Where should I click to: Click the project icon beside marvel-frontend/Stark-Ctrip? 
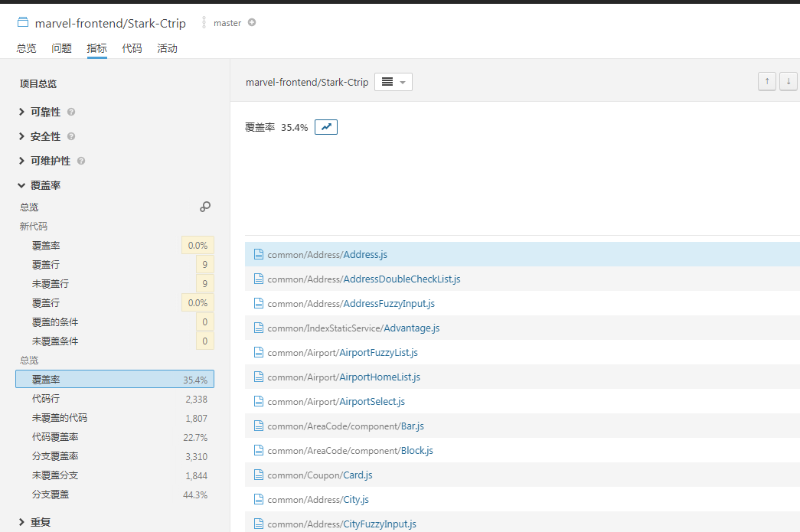click(x=23, y=23)
